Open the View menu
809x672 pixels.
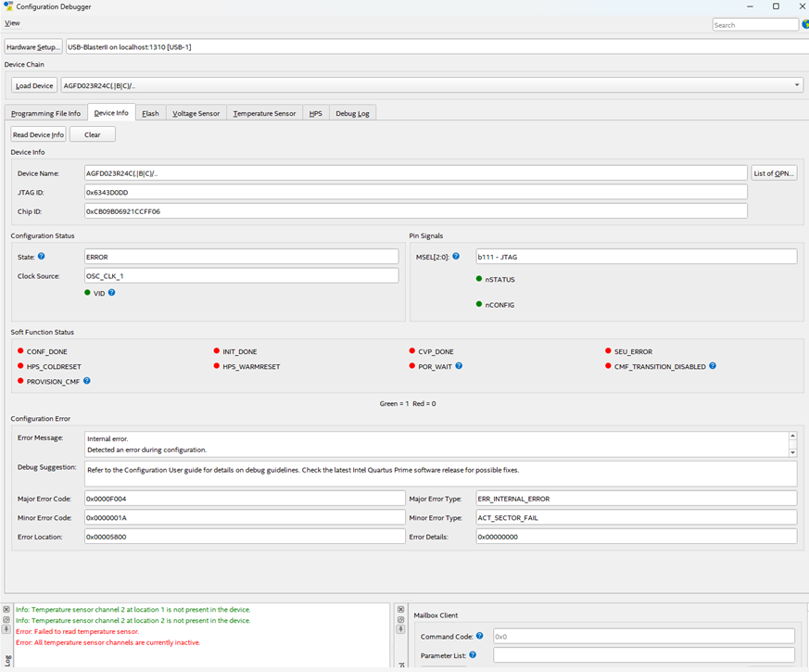coord(12,23)
